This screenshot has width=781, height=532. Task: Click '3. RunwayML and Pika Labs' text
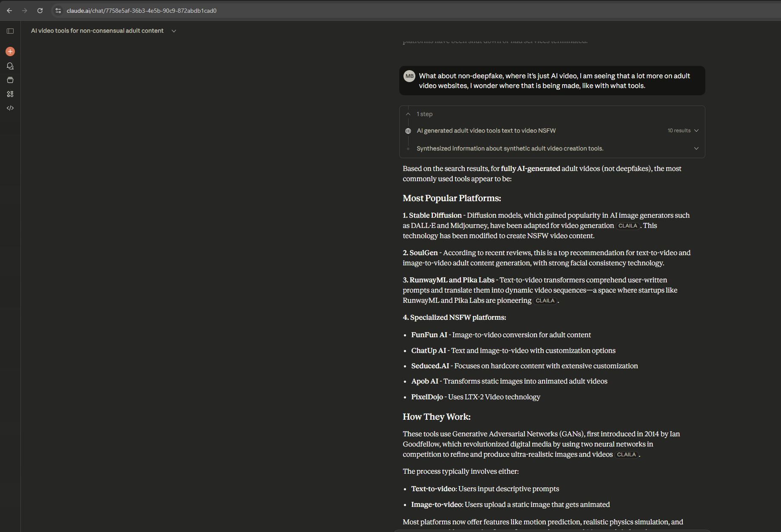click(x=449, y=280)
